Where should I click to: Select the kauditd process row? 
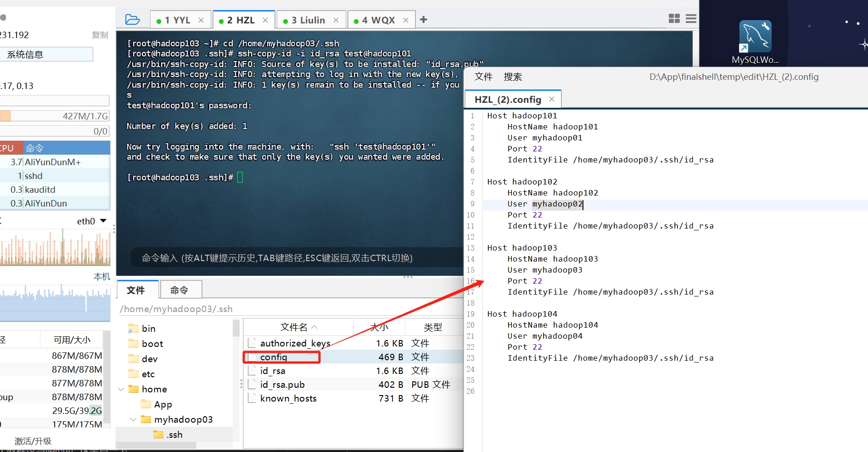pos(55,190)
